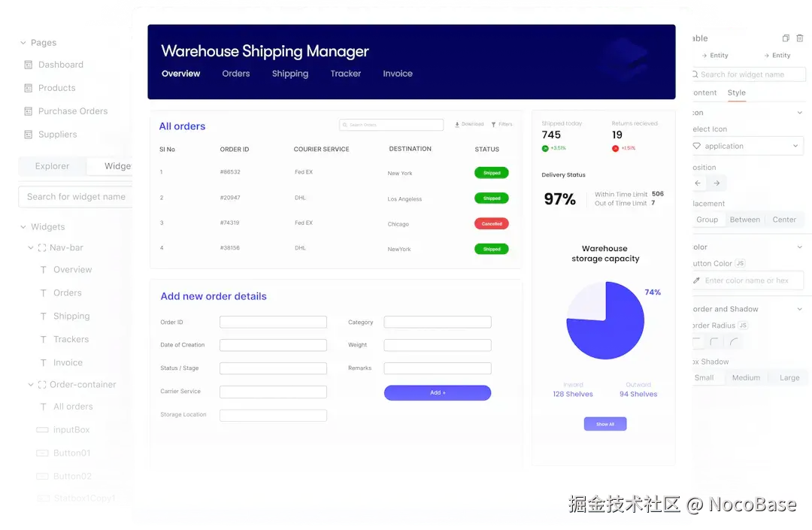Viewport: 812px width, 530px height.
Task: Select Overview in the app navbar
Action: [180, 74]
